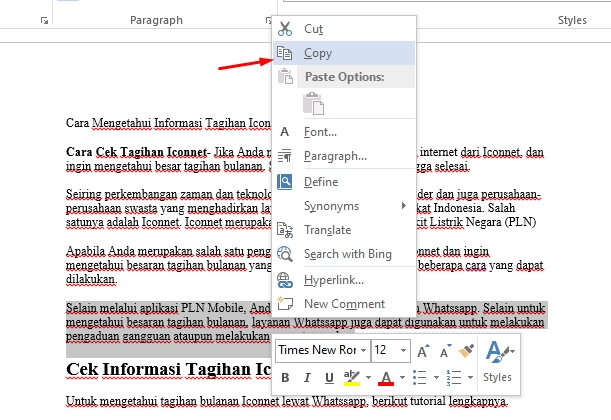Viewport: 611px width, 420px height.
Task: Toggle Underline on the mini toolbar
Action: point(329,377)
